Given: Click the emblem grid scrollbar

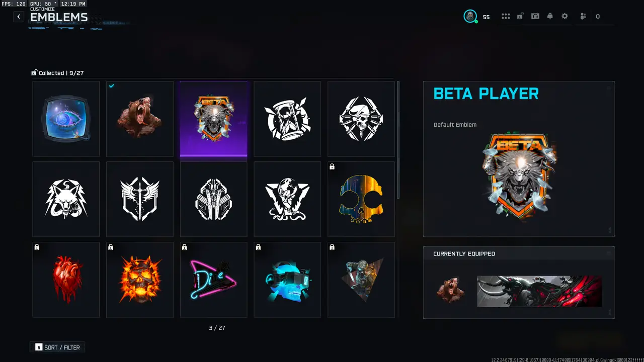Looking at the screenshot, I should click(398, 140).
